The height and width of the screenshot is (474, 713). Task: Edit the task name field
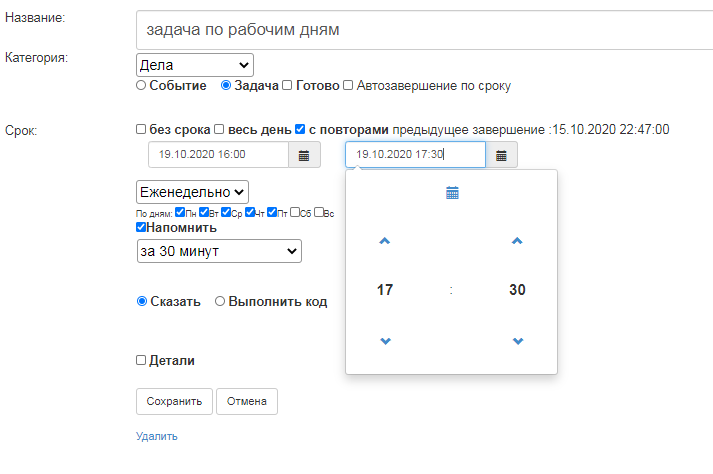tap(424, 30)
